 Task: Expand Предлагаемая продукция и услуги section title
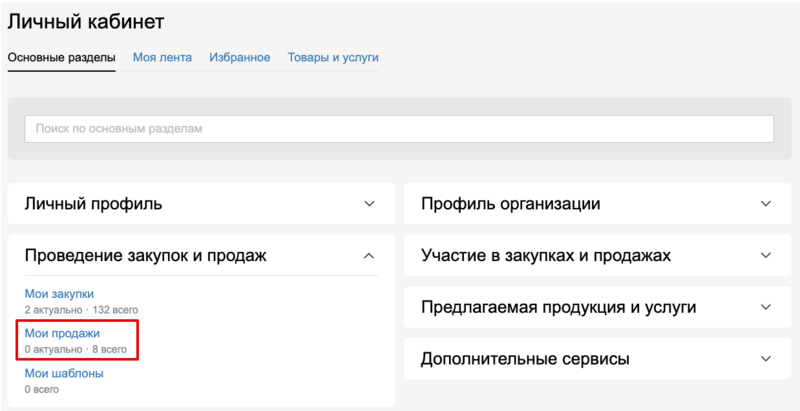(558, 307)
